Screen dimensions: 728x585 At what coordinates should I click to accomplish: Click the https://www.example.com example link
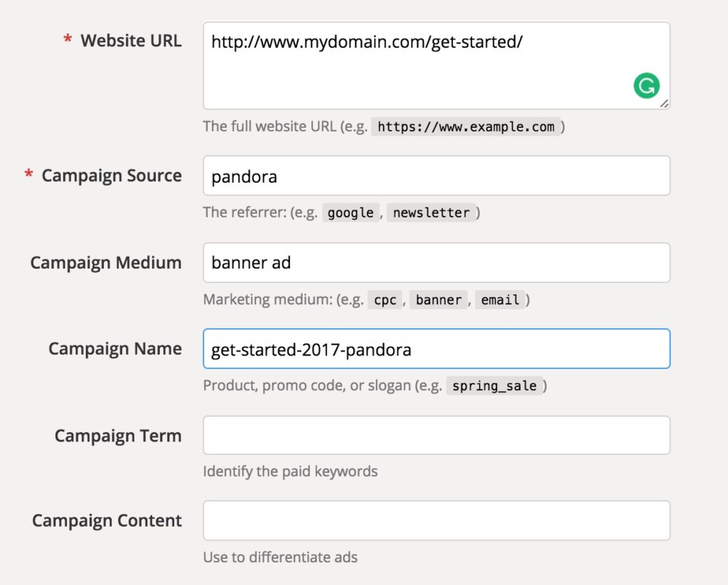pyautogui.click(x=467, y=127)
